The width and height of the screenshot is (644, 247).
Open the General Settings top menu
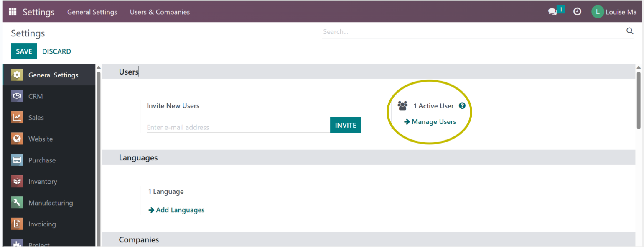92,12
